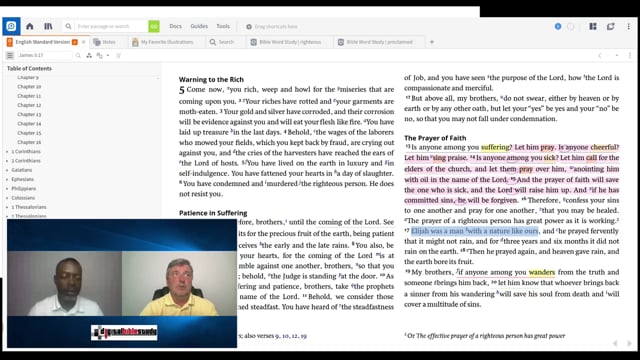This screenshot has width=640, height=360.
Task: Expand the 1 Thessalonians tree node
Action: [x=7, y=207]
